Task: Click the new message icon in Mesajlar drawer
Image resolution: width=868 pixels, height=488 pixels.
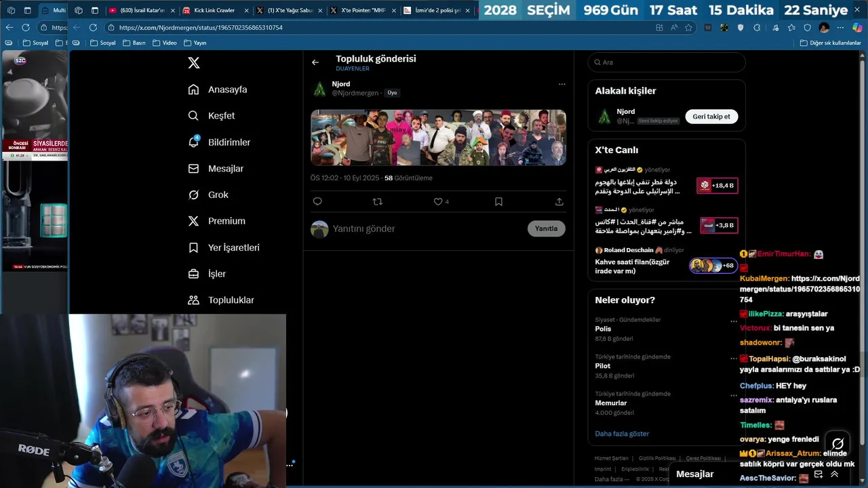Action: (x=818, y=474)
